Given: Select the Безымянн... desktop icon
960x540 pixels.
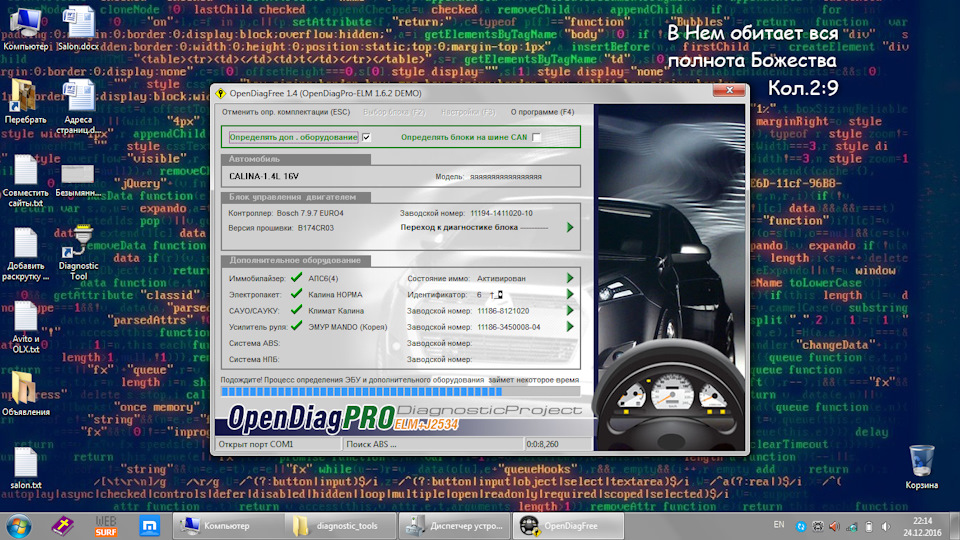Looking at the screenshot, I should click(78, 180).
